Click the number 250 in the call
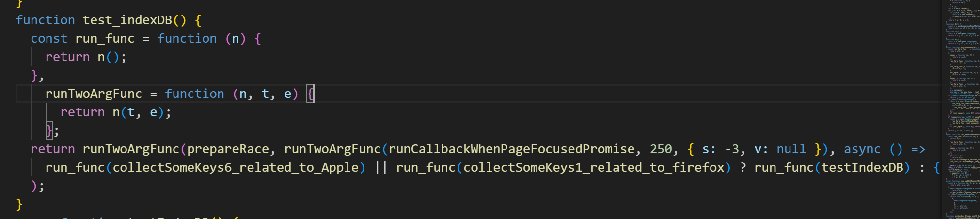The image size is (980, 219). point(661,149)
